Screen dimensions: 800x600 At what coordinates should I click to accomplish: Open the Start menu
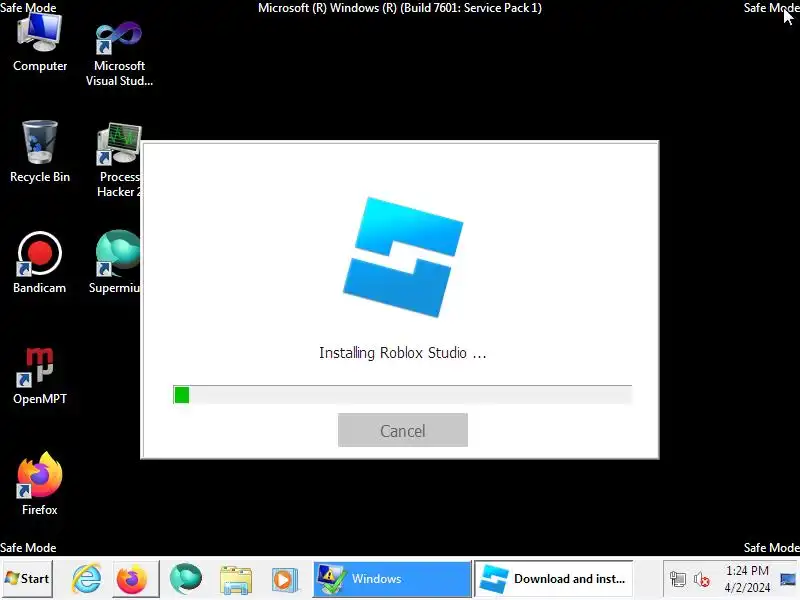click(27, 579)
